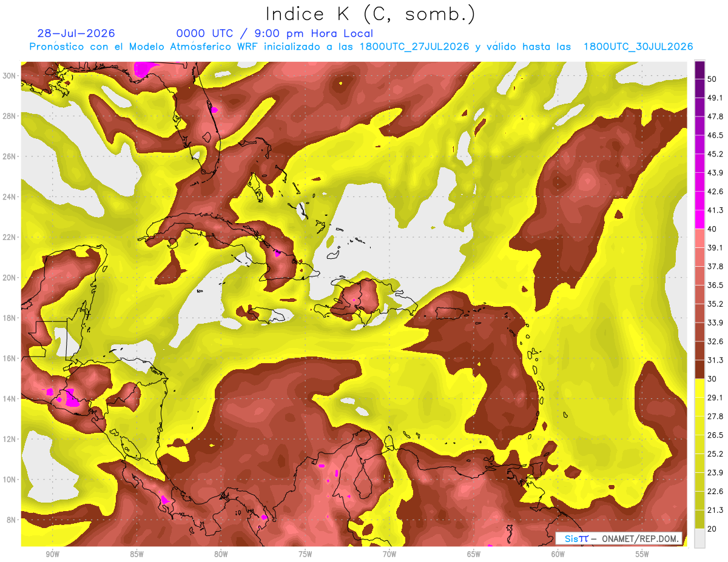Click the 8N latitude axis label
The width and height of the screenshot is (728, 562).
(13, 520)
